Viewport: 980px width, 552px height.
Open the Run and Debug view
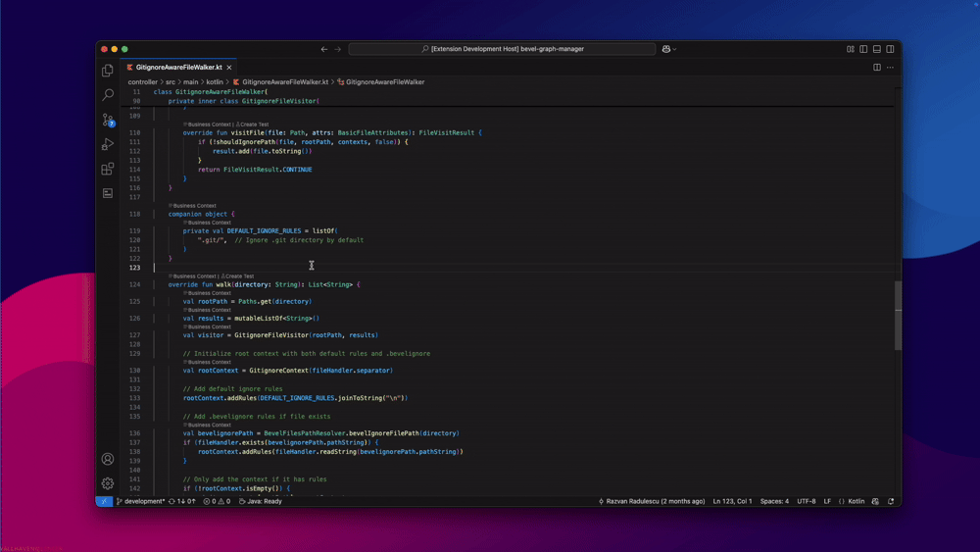108,144
